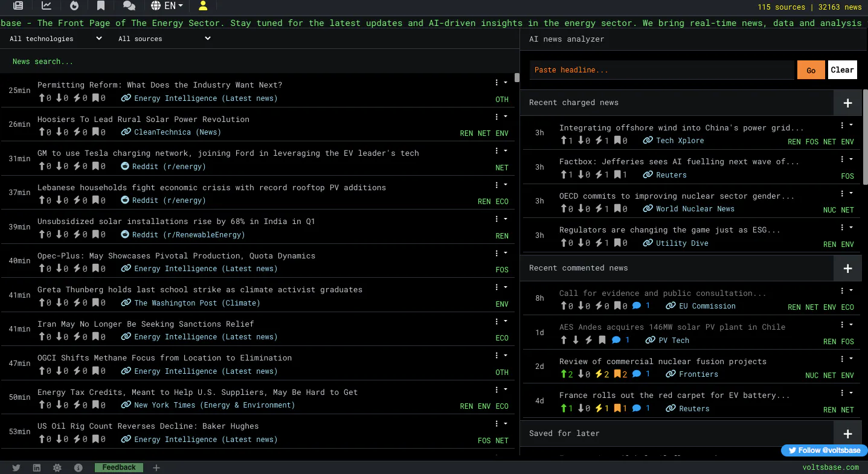
Task: Expand the Recent charged news section
Action: pyautogui.click(x=847, y=103)
